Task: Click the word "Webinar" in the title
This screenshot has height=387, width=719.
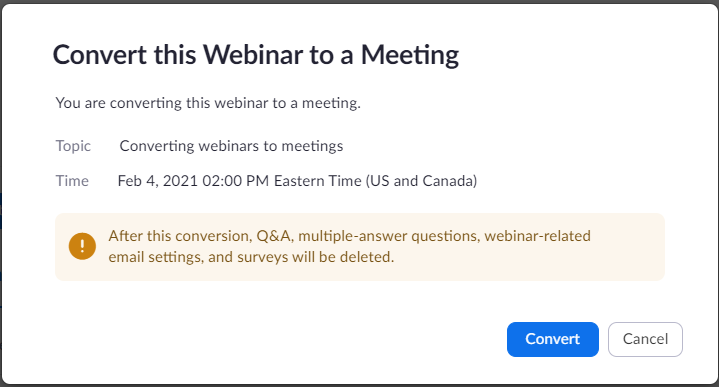Action: (253, 55)
